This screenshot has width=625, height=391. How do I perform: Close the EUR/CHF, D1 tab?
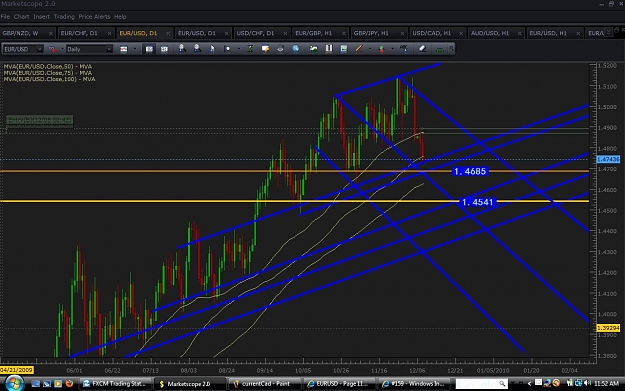109,33
